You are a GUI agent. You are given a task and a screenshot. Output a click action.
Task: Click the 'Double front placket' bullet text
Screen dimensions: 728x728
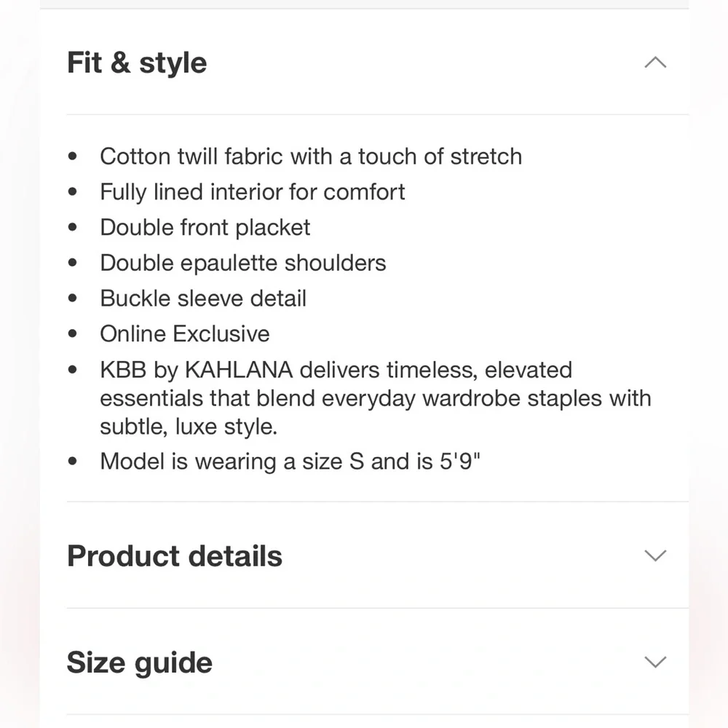tap(205, 228)
